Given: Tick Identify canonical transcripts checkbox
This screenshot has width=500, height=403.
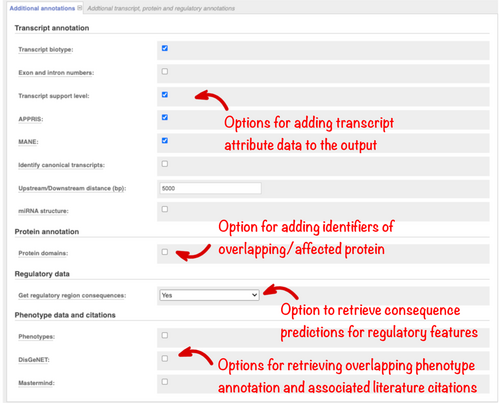Looking at the screenshot, I should tap(165, 164).
